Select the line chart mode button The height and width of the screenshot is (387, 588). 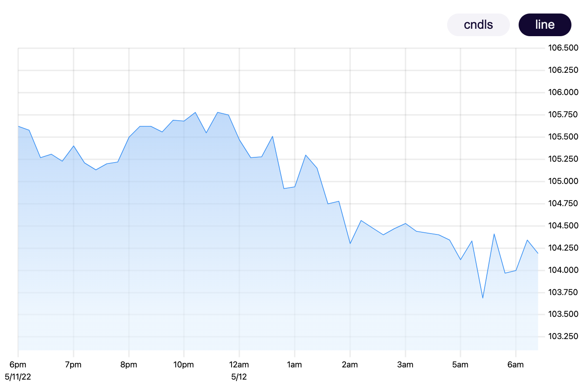[x=544, y=25]
